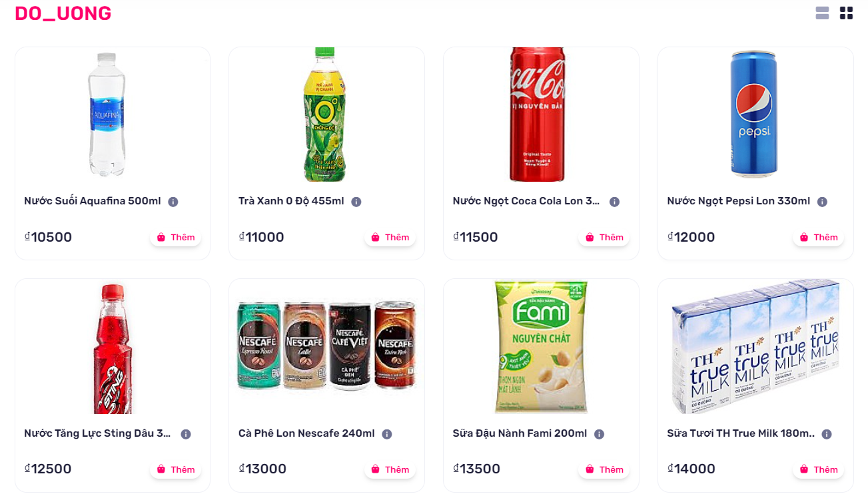This screenshot has height=494, width=868.
Task: Open Nước Tăng Lực Sting Dâu product title
Action: (97, 433)
